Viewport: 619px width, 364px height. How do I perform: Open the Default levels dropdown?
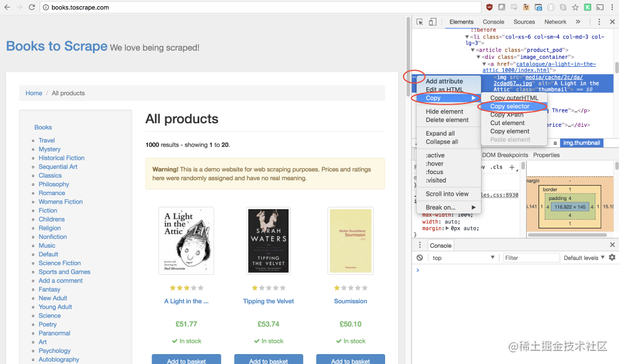point(584,258)
